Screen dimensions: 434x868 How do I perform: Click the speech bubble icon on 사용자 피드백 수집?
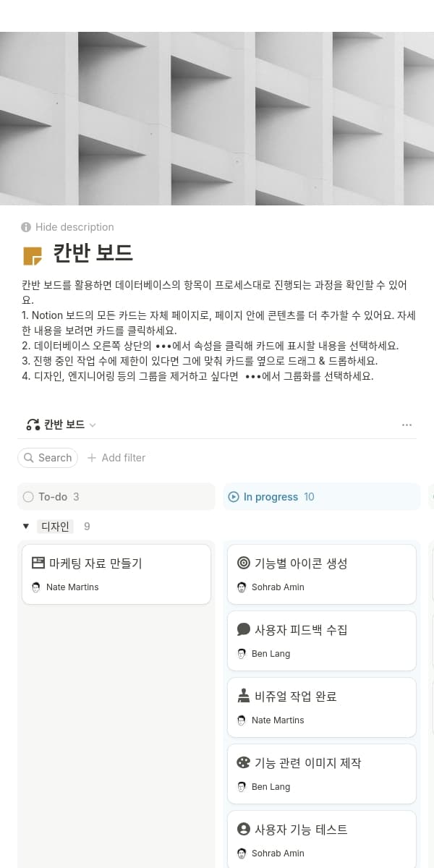244,630
